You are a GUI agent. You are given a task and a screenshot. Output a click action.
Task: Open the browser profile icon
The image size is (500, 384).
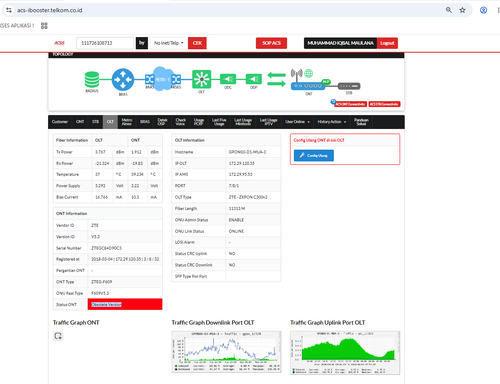pos(483,10)
